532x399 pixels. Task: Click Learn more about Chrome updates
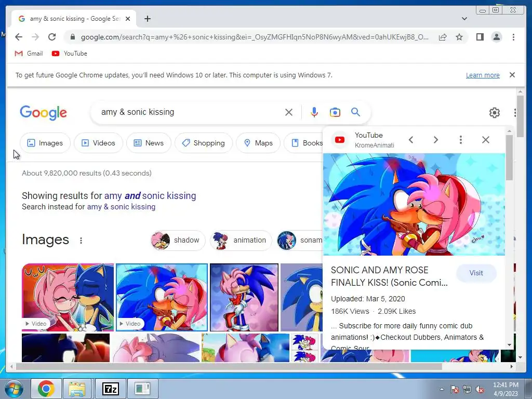point(483,75)
